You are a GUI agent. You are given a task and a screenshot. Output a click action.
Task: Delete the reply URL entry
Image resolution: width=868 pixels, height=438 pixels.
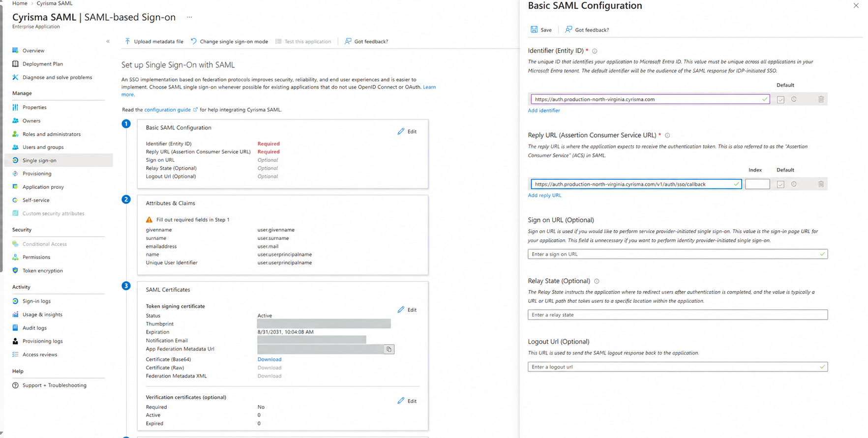(x=821, y=184)
